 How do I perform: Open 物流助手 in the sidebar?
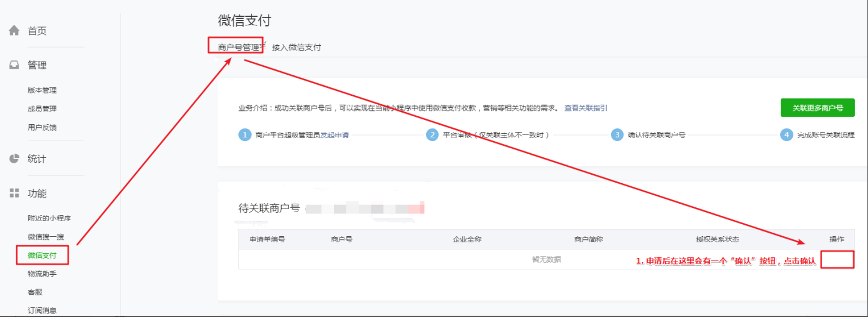pos(42,274)
